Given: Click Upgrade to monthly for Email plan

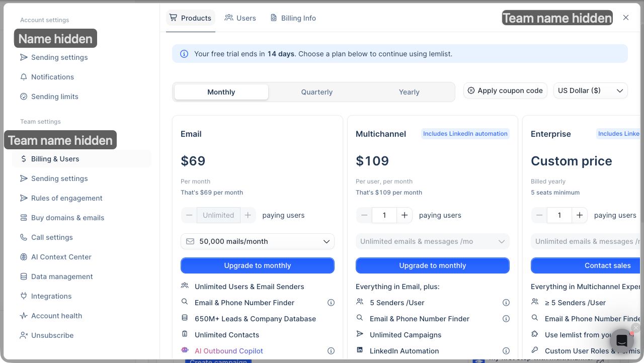Looking at the screenshot, I should [258, 265].
